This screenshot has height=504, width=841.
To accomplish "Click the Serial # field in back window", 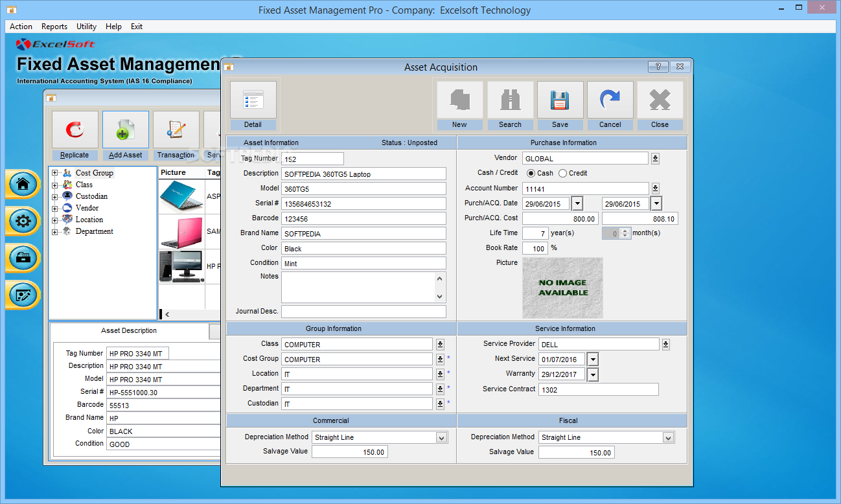I will click(x=163, y=392).
